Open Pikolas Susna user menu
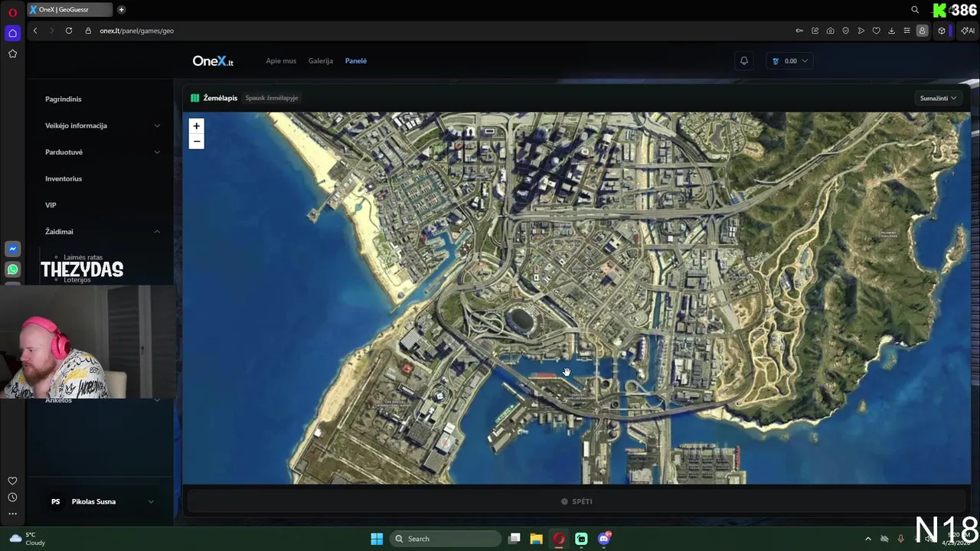Screen dimensions: 980x551 102,501
